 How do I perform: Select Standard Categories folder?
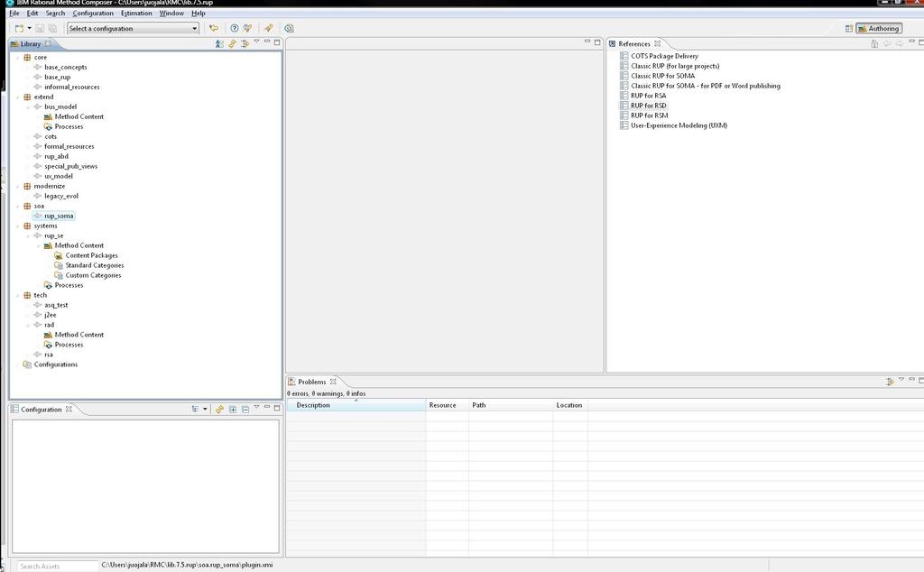(x=94, y=265)
